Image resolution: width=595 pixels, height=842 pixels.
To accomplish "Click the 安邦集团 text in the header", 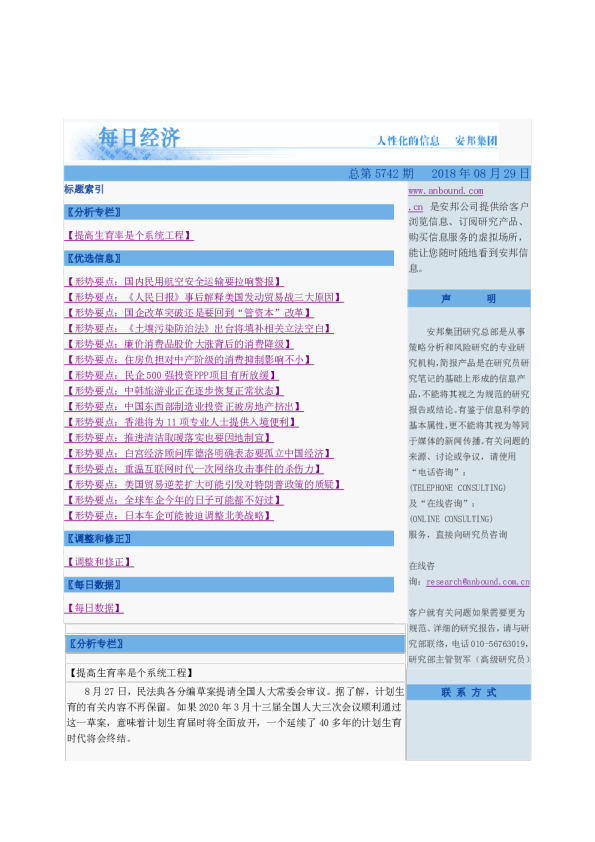I will click(476, 141).
